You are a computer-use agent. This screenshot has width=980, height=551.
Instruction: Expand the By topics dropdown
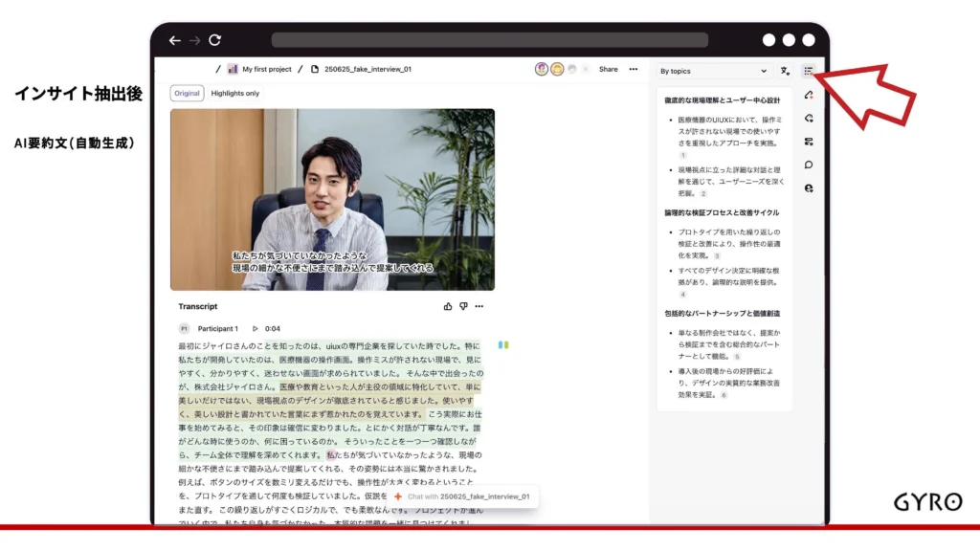click(x=713, y=71)
